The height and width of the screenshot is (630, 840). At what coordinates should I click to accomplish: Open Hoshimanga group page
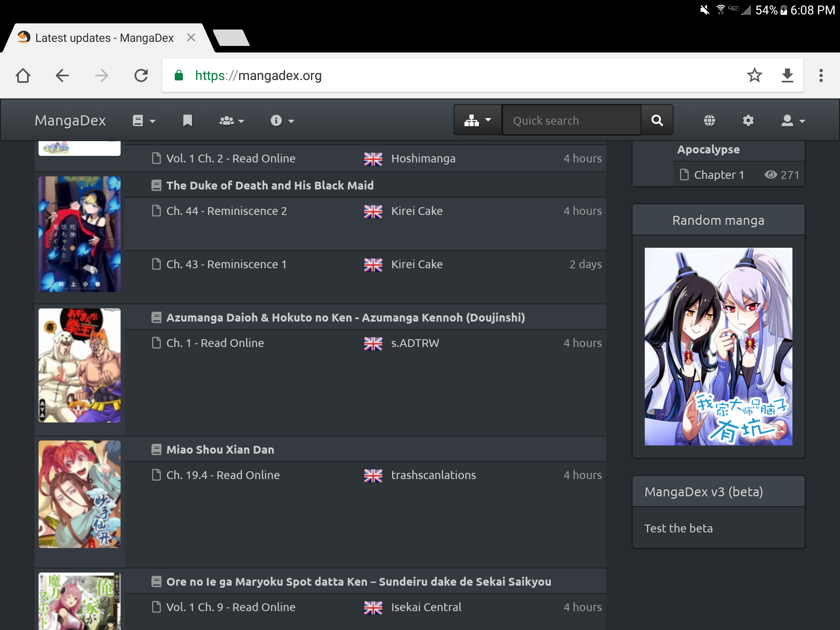[423, 158]
